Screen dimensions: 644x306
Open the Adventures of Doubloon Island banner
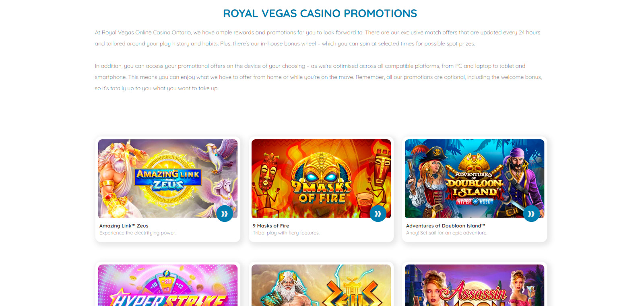(475, 178)
